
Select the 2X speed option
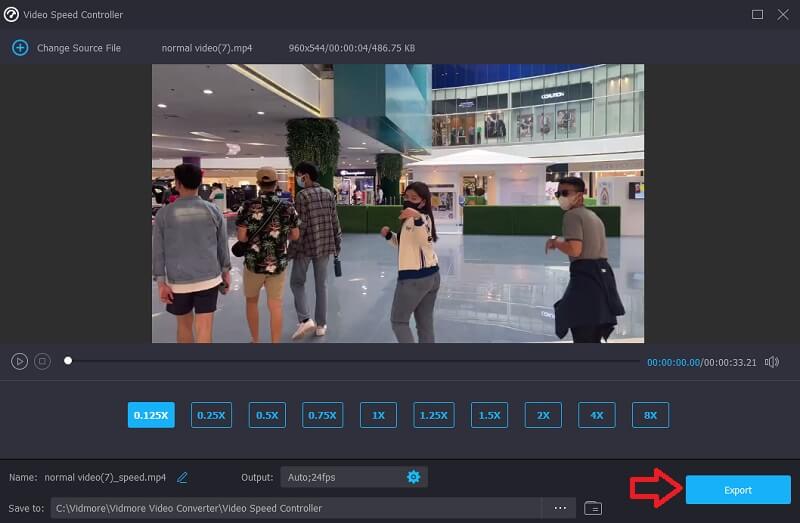[542, 415]
